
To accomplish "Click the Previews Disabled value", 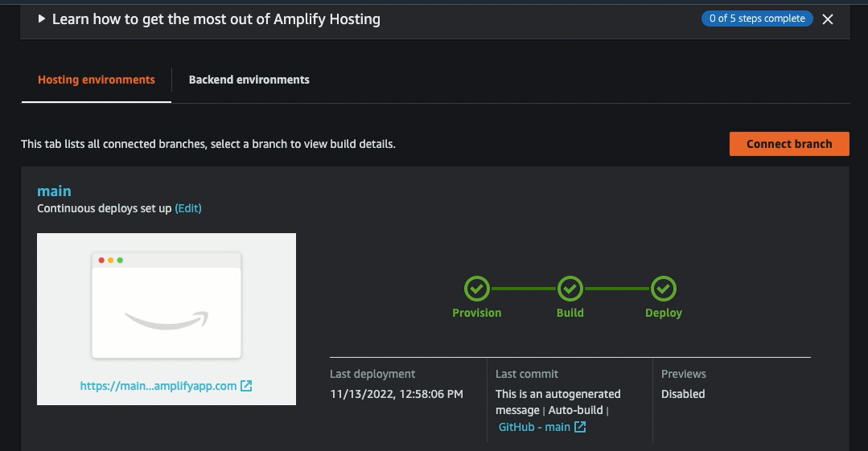I will point(683,394).
